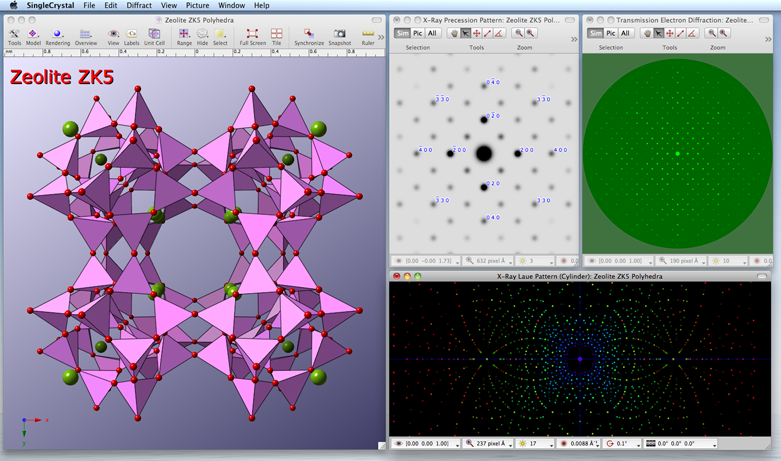Open the SingleCrystal application menu

pyautogui.click(x=50, y=5)
